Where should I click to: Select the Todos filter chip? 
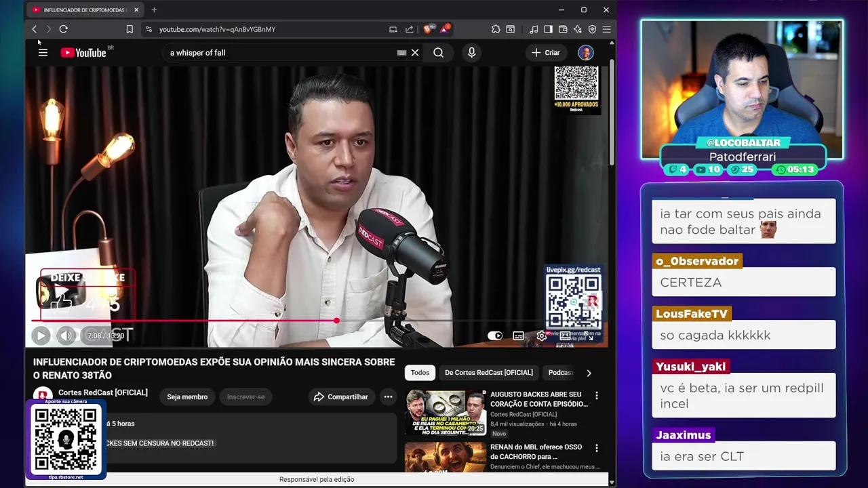point(420,373)
